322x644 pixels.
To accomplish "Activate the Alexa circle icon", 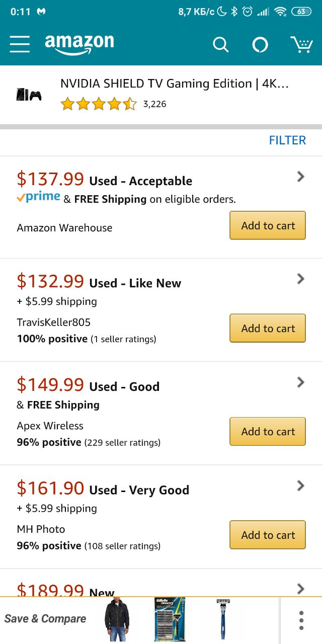I will coord(260,45).
